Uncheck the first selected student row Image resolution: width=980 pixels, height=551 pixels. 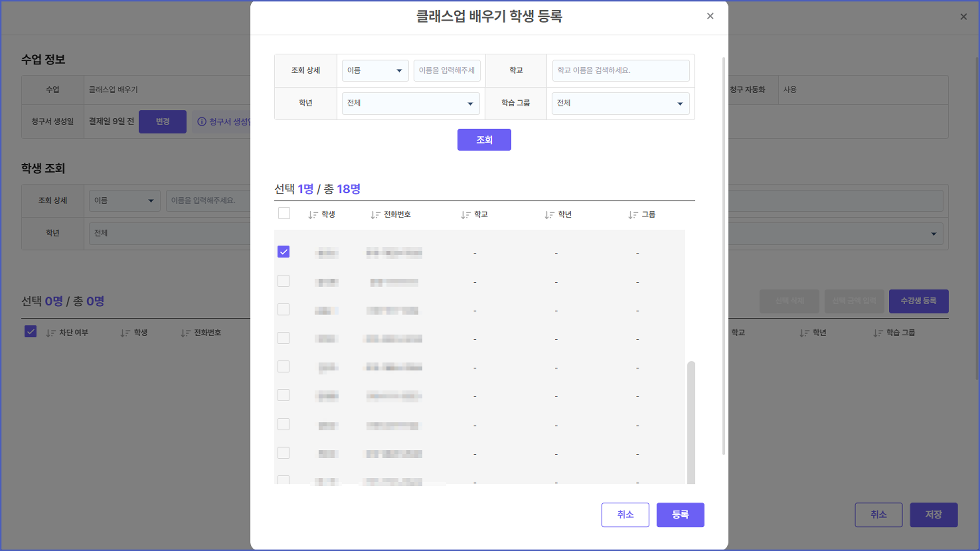pyautogui.click(x=283, y=252)
